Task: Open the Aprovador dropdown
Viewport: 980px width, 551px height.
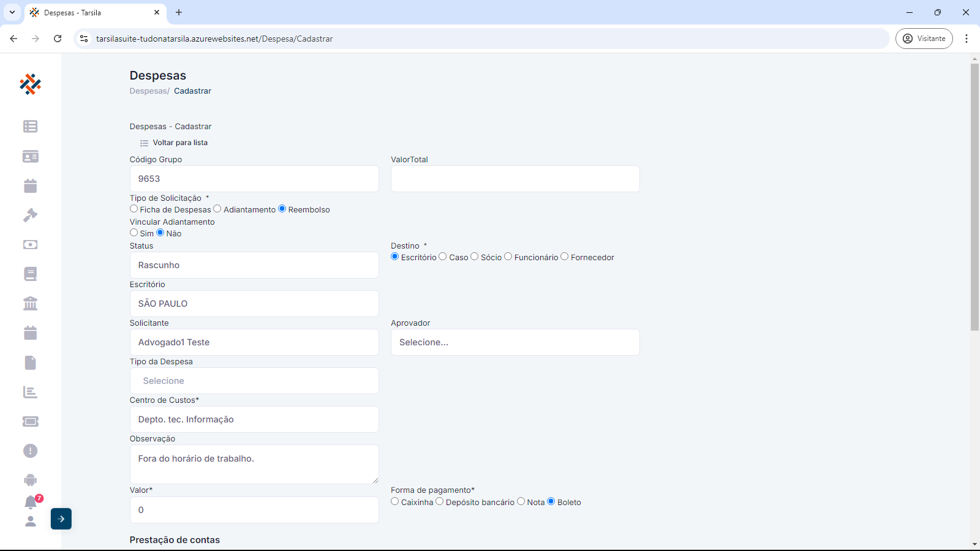Action: 515,342
